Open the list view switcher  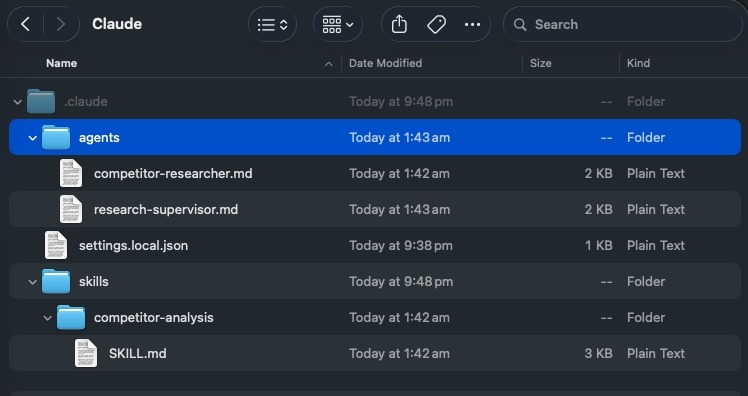click(x=272, y=24)
